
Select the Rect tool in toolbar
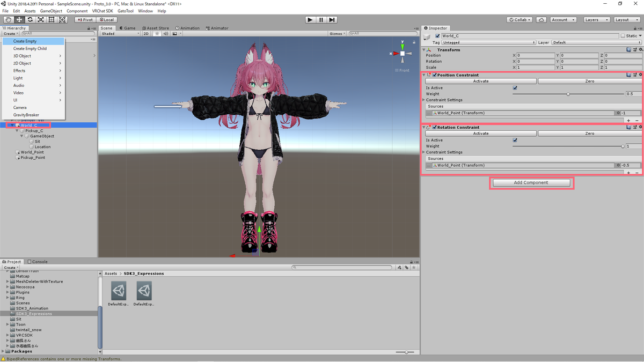pyautogui.click(x=52, y=19)
